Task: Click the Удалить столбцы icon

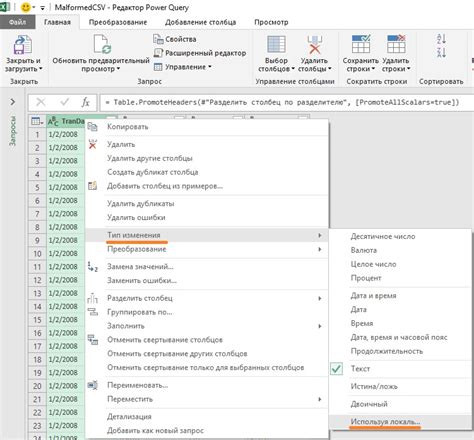Action: pos(314,44)
